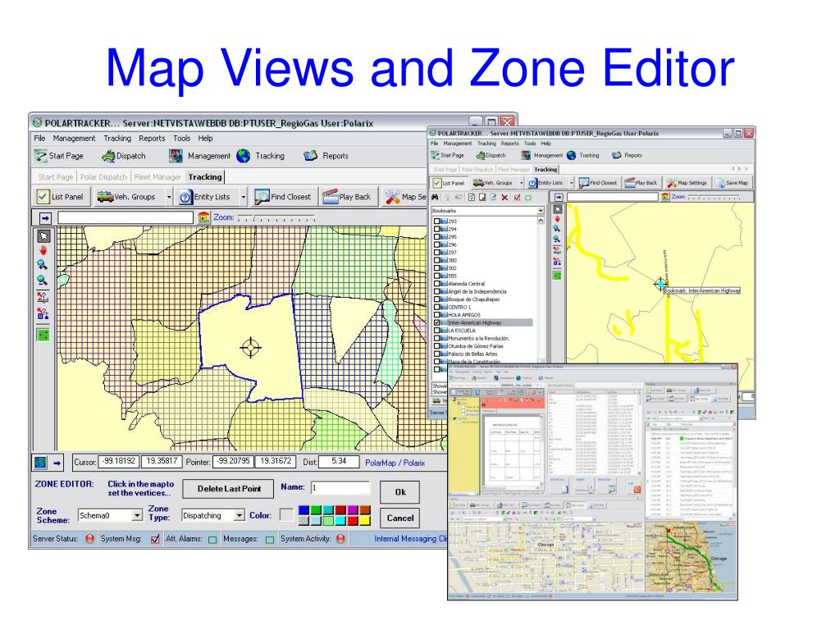The height and width of the screenshot is (630, 840).
Task: Toggle the Messages checkbox in status bar
Action: [x=269, y=539]
